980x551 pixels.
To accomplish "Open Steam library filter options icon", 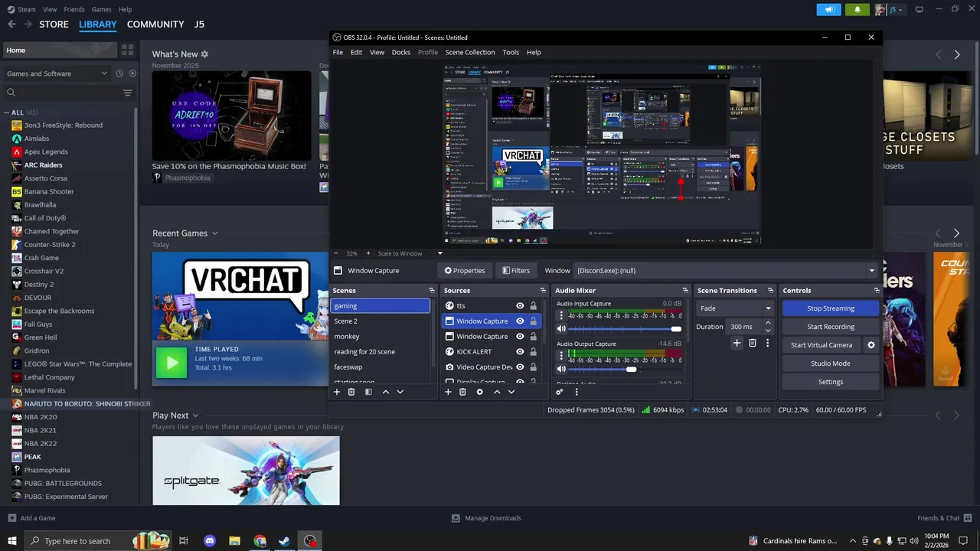I will pos(127,93).
